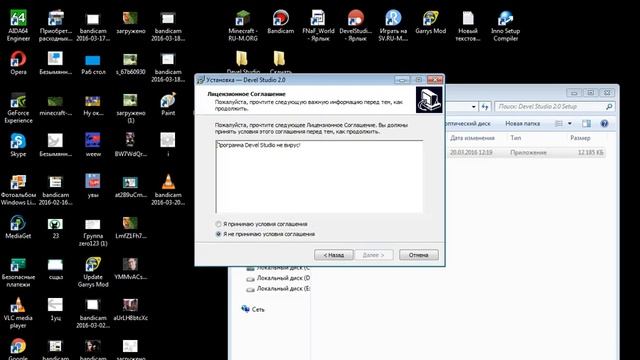Image resolution: width=640 pixels, height=360 pixels.
Task: Select the сщаз desktop icon
Action: (56, 269)
